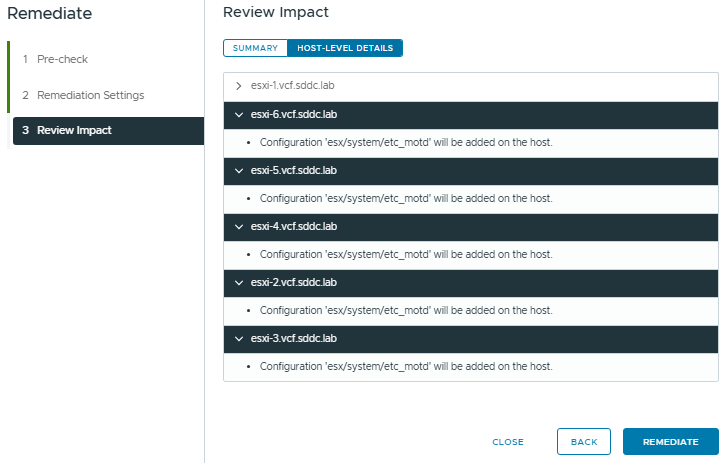Collapse the esxi-5.vcf.sddc.lab chevron

(x=238, y=170)
